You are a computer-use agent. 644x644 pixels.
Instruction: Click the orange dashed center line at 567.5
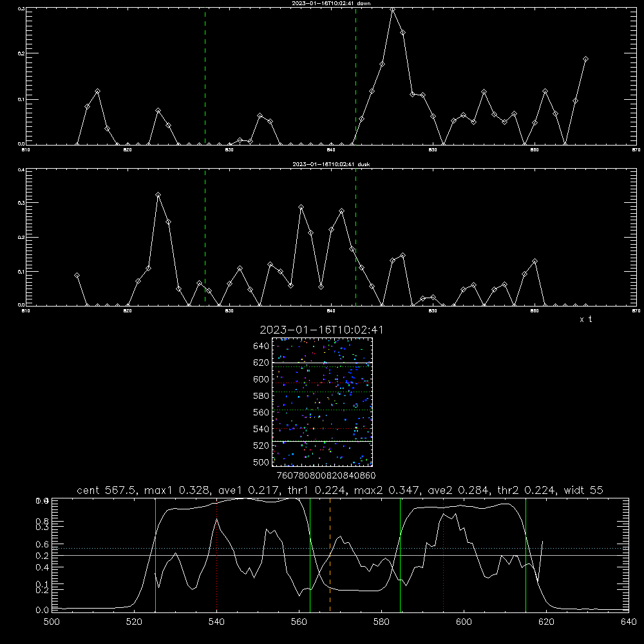(330, 555)
